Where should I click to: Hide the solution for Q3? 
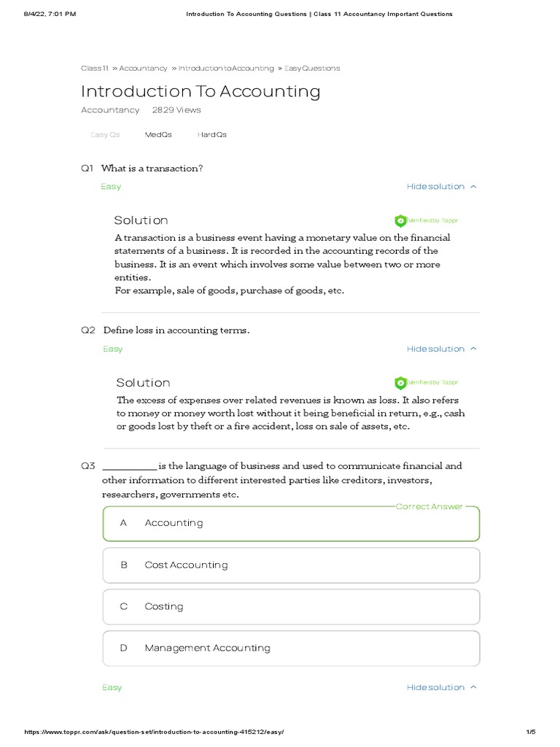point(441,687)
